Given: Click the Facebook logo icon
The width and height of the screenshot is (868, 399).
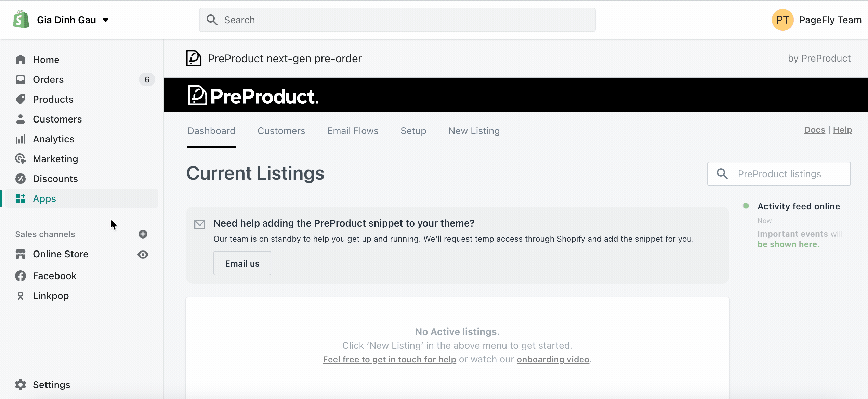Looking at the screenshot, I should coord(21,276).
